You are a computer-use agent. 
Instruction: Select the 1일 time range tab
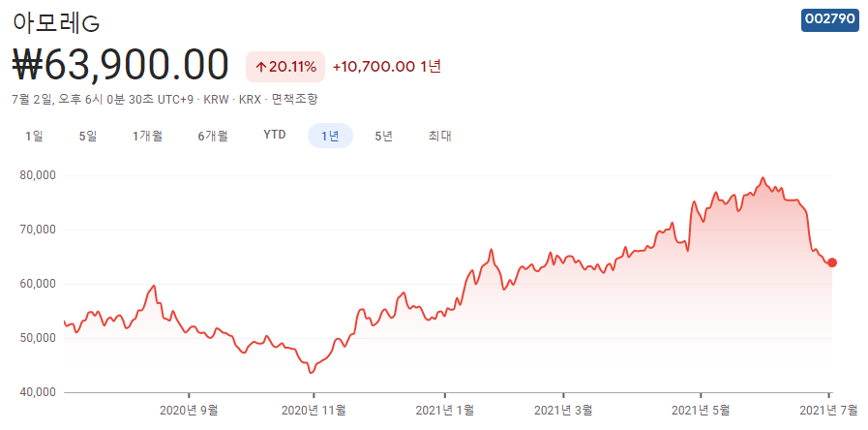[34, 136]
